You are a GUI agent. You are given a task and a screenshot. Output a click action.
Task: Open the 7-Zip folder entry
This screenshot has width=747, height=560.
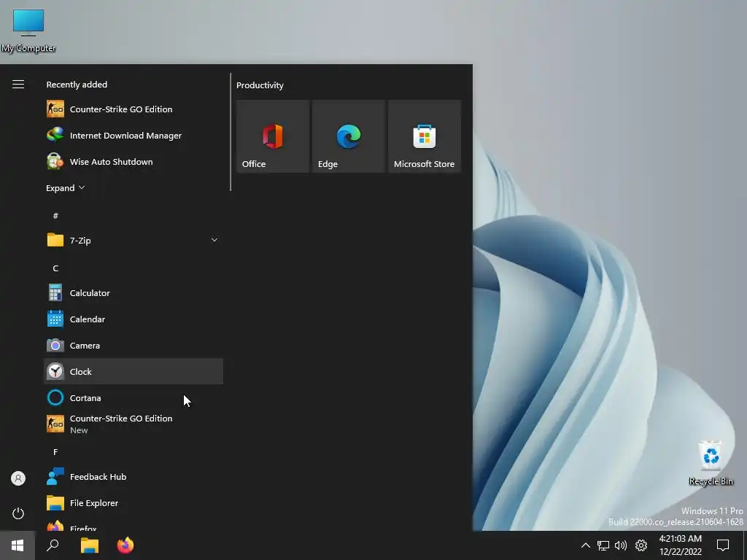pyautogui.click(x=133, y=240)
